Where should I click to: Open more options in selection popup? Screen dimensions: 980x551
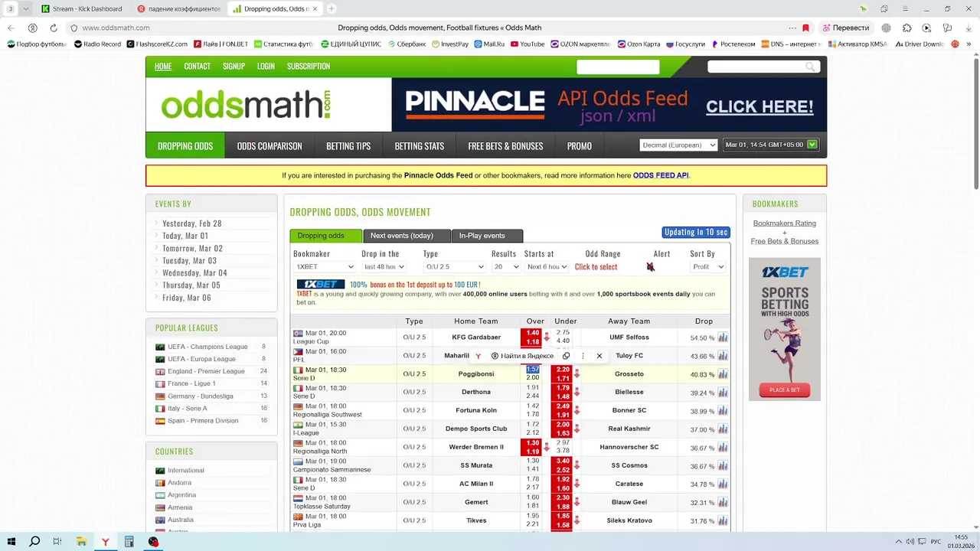(583, 356)
